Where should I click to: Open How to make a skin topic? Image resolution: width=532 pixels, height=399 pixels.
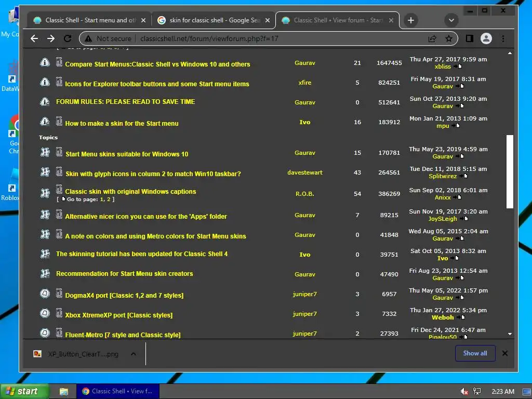pos(122,124)
